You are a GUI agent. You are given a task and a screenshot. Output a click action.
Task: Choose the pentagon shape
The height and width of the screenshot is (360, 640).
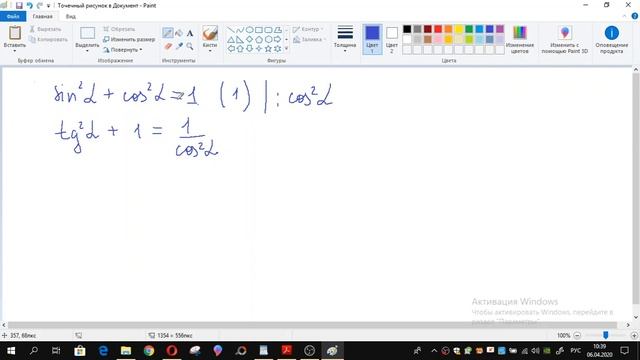(259, 39)
